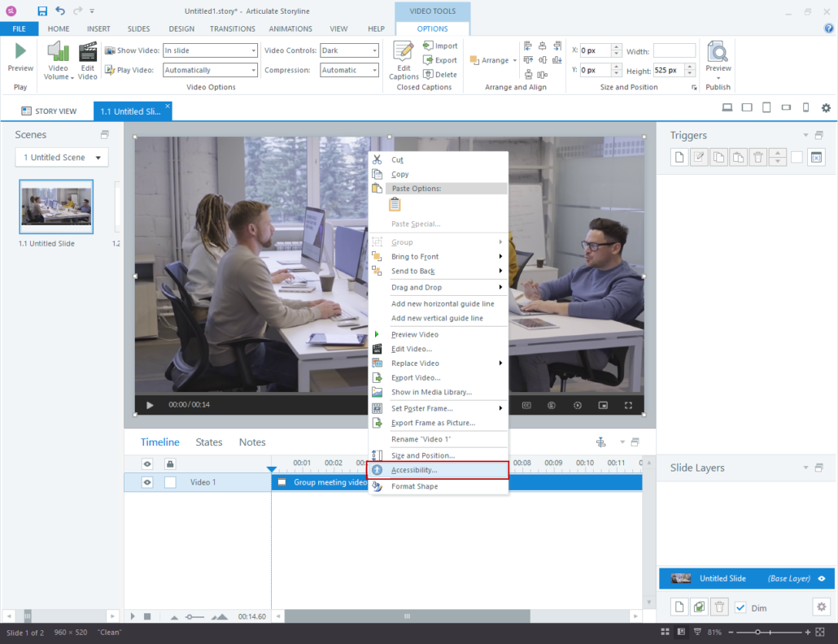Image resolution: width=838 pixels, height=644 pixels.
Task: Click the save icon in title bar
Action: tap(42, 11)
